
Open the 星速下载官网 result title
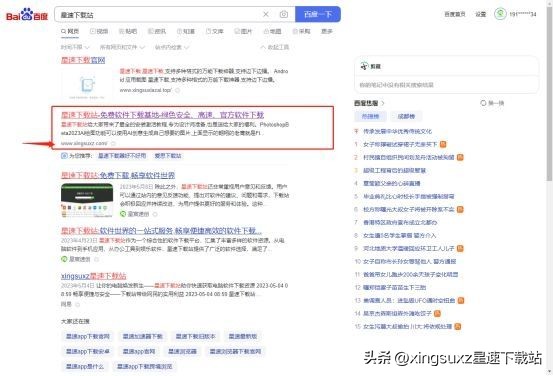[x=83, y=60]
